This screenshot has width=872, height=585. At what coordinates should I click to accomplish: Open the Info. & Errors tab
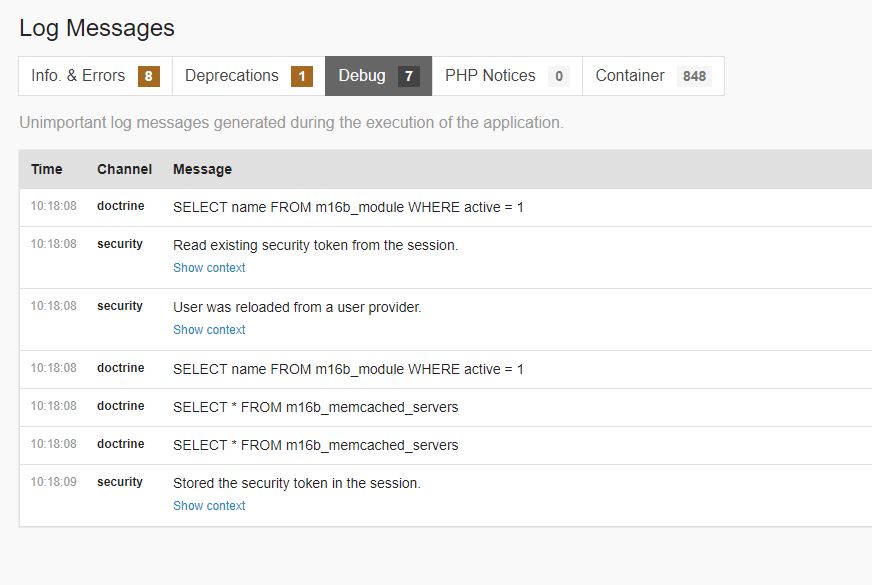pyautogui.click(x=79, y=76)
